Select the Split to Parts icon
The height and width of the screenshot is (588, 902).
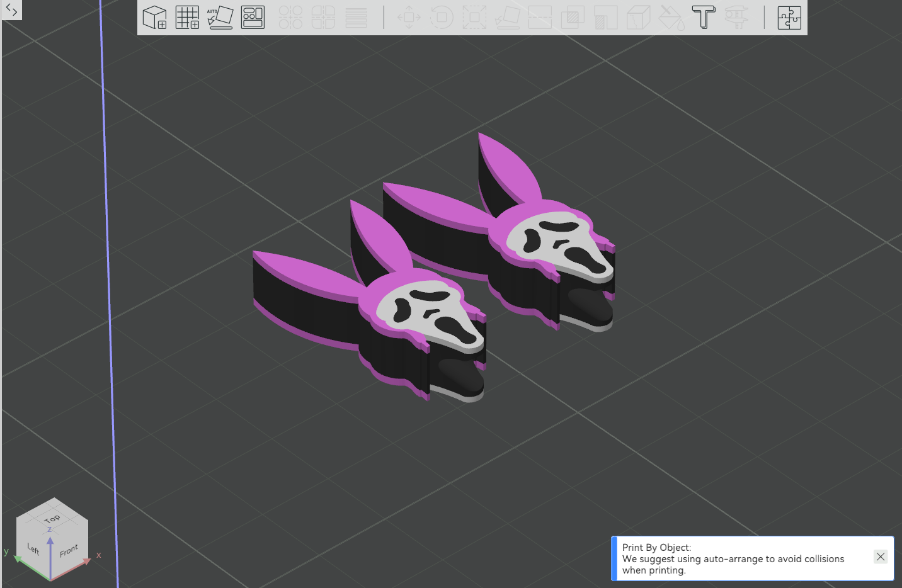pos(323,17)
